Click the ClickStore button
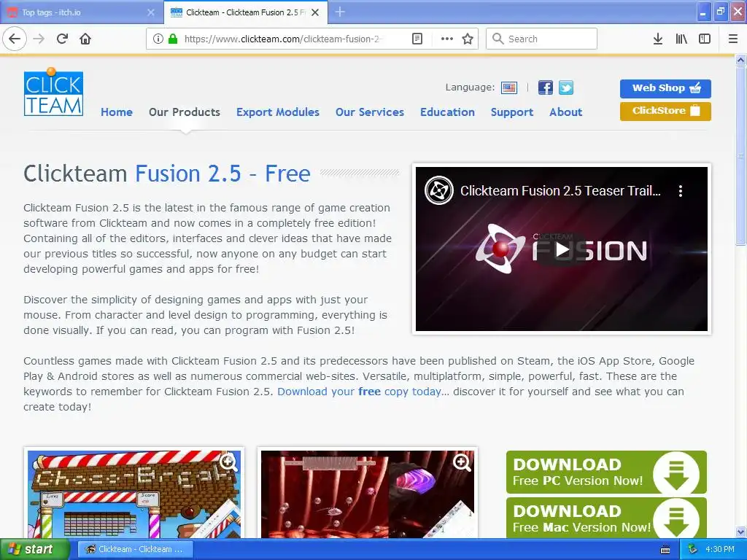Image resolution: width=747 pixels, height=560 pixels. pos(665,111)
